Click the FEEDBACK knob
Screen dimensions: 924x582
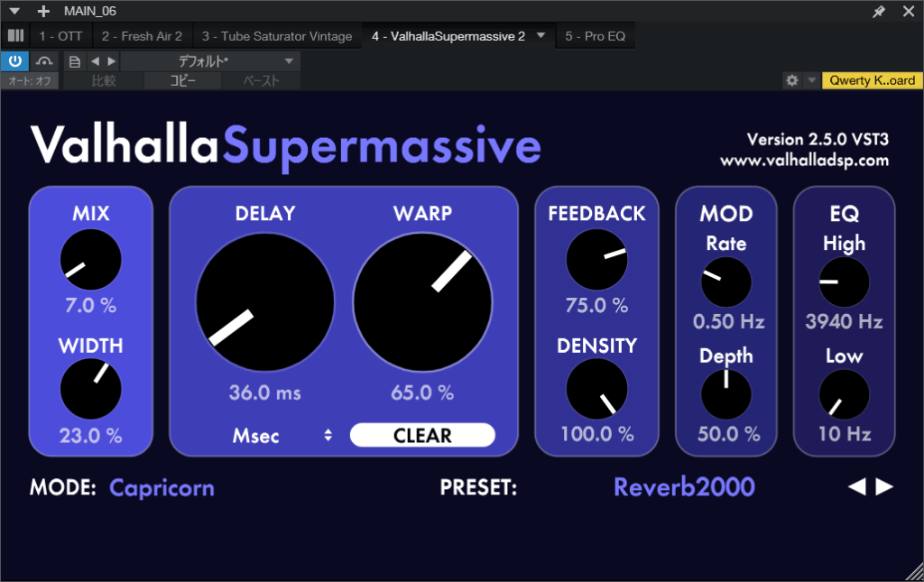click(x=596, y=259)
